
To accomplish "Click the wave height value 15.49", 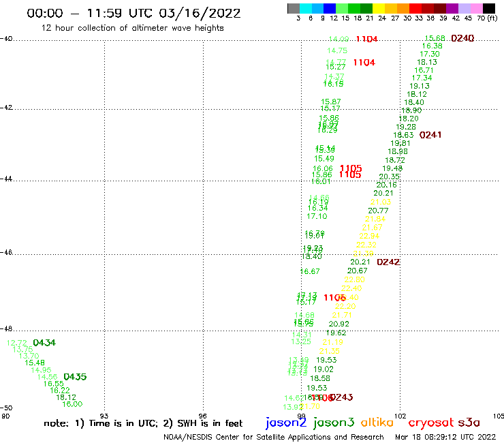I will [x=324, y=159].
